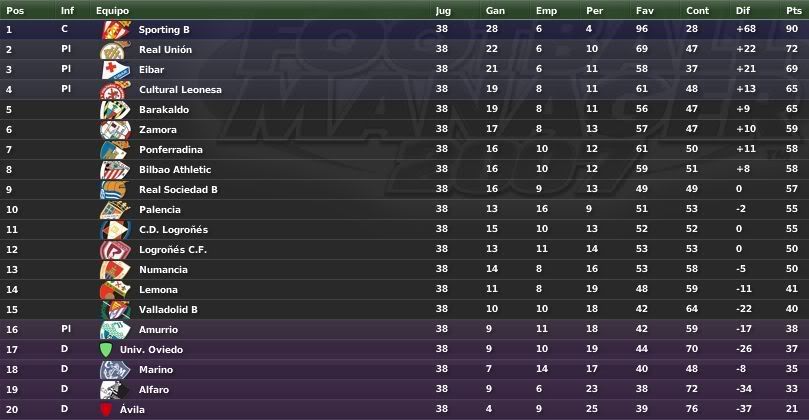Screen dimensions: 809x420
Task: Open the Zamora team link
Action: (158, 130)
